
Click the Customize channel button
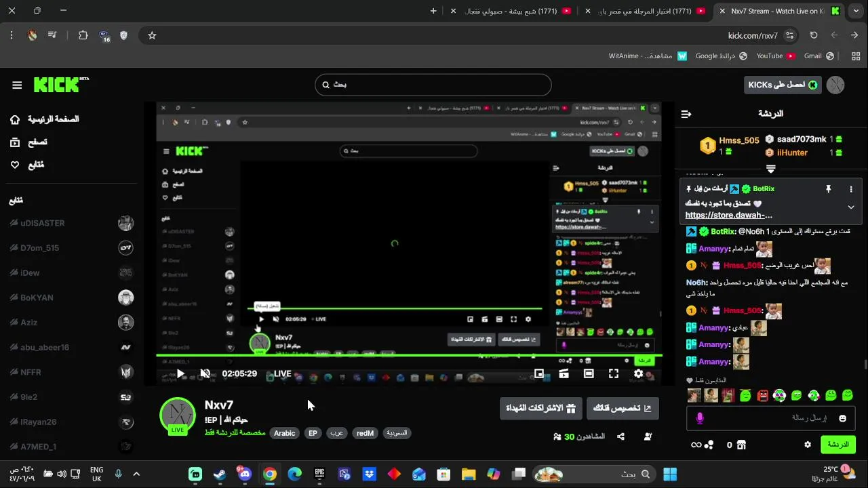(623, 408)
